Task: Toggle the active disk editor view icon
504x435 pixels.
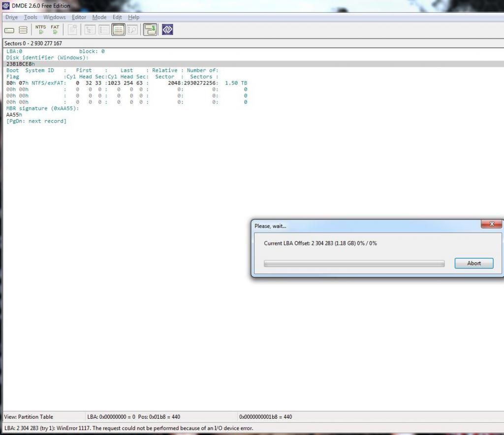Action: (x=118, y=30)
